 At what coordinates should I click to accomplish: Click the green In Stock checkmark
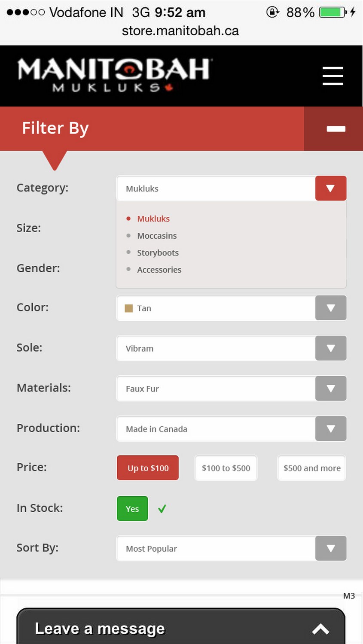click(x=162, y=509)
